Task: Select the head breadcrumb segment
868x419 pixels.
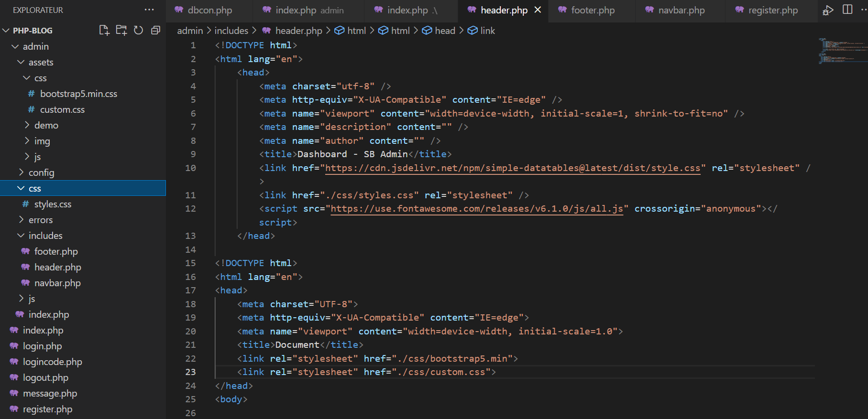Action: [x=445, y=31]
